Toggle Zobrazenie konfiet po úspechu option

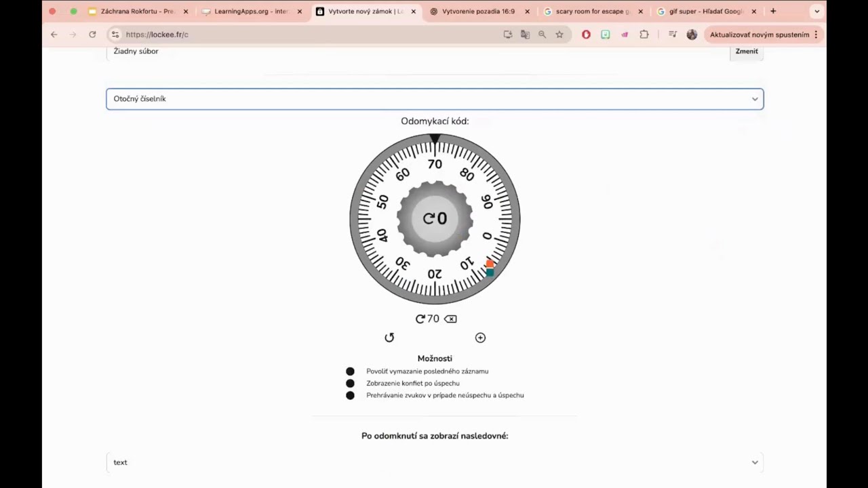[350, 384]
